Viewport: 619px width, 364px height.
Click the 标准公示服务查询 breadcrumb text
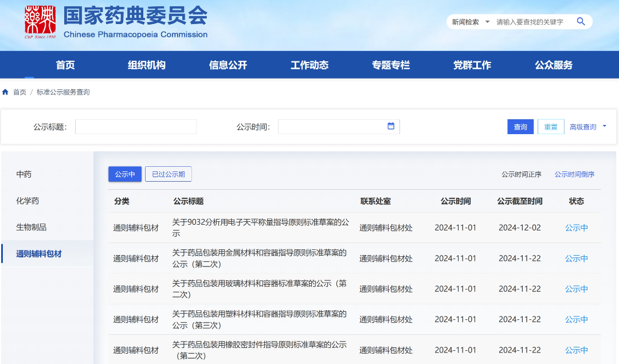click(x=63, y=92)
